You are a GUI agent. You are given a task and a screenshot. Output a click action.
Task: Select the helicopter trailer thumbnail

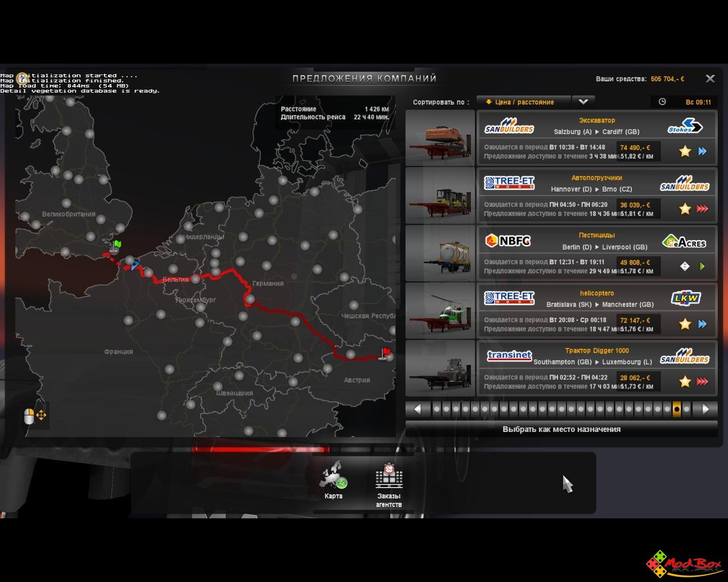pyautogui.click(x=440, y=310)
